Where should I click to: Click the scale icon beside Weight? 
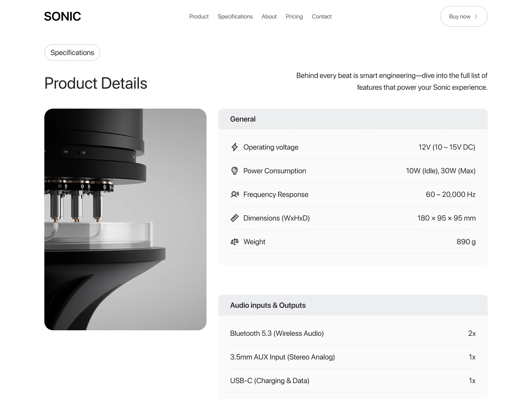pos(235,242)
